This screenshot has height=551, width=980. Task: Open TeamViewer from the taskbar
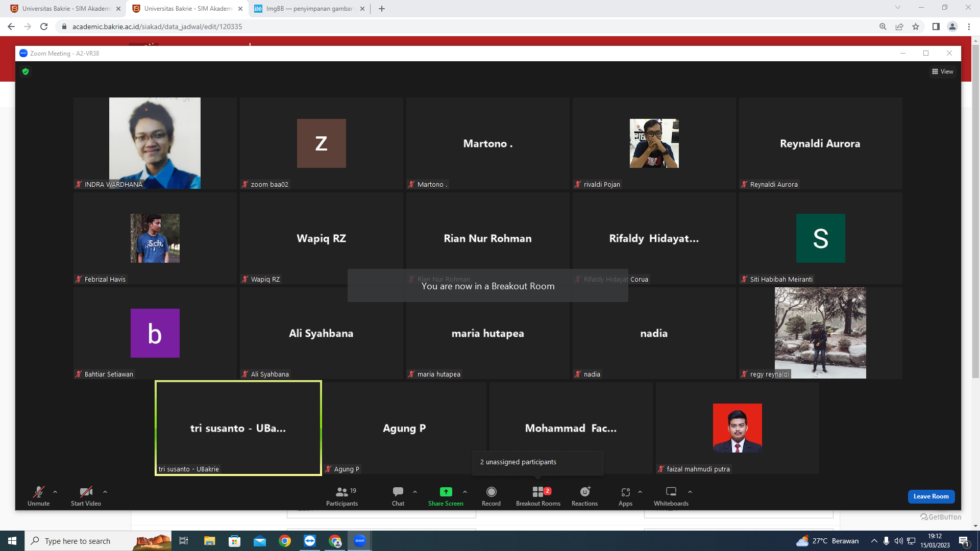(310, 541)
